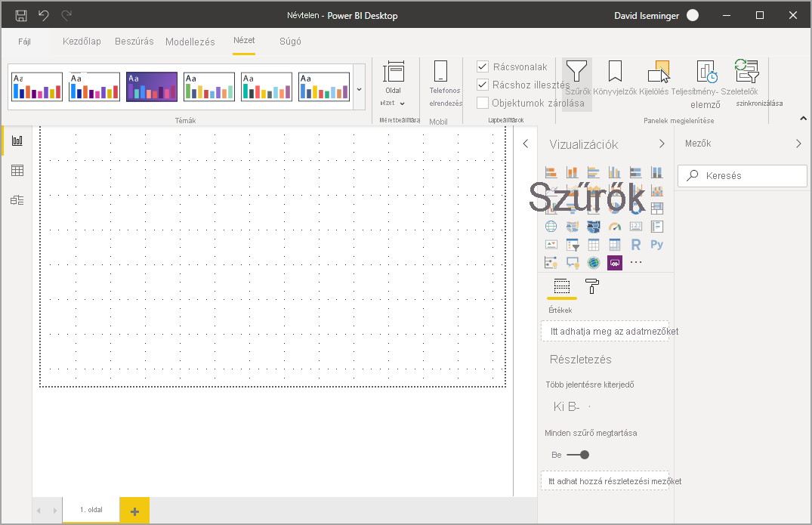Insert a multi-row card visual

click(657, 227)
